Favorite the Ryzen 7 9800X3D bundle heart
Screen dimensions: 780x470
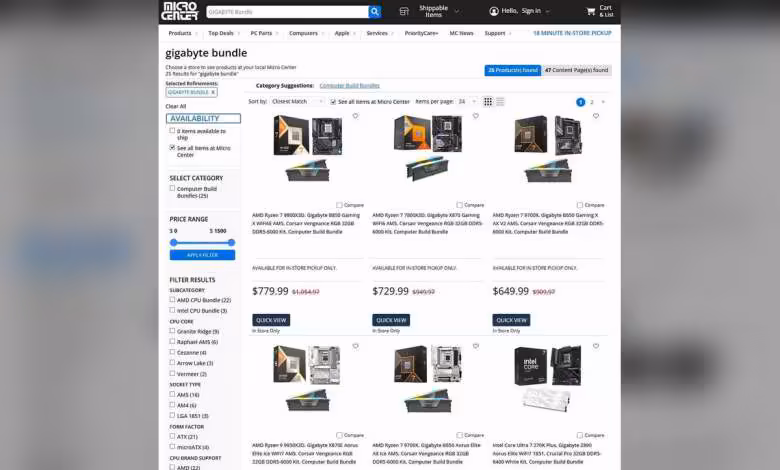coord(356,116)
